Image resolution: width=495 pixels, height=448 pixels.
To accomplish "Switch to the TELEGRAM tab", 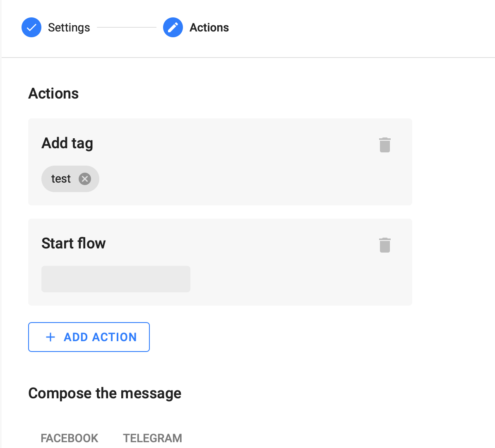I will coord(152,438).
